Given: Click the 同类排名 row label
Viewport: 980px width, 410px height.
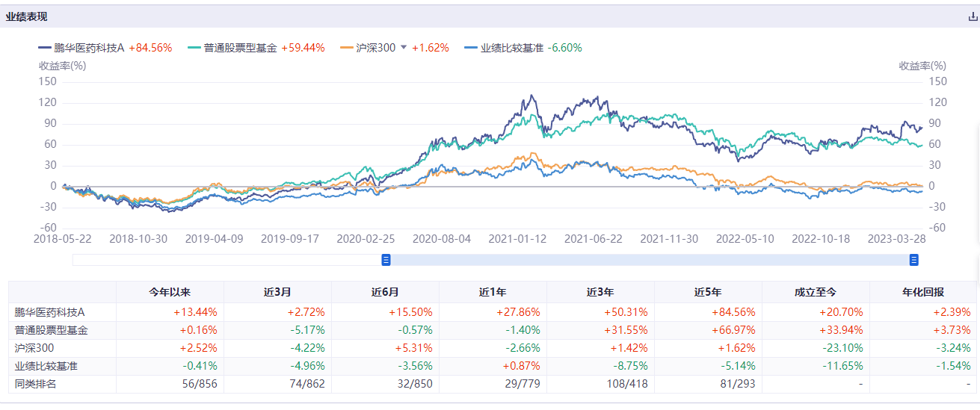Looking at the screenshot, I should click(x=35, y=384).
